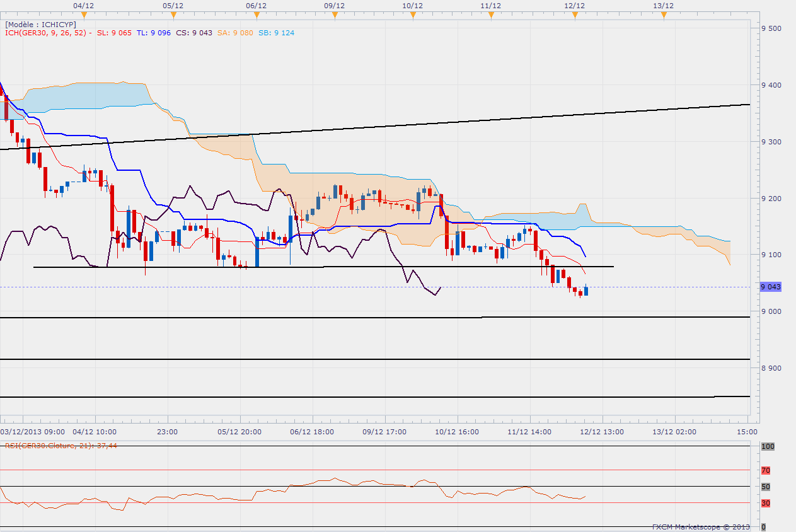
Task: Click the 04/12 10:00 time axis label
Action: [x=95, y=432]
